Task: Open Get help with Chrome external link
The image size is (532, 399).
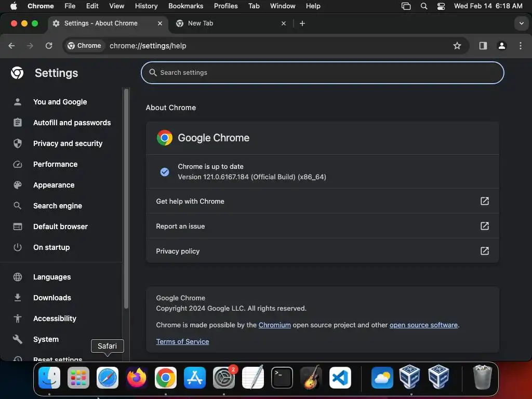Action: [x=322, y=201]
